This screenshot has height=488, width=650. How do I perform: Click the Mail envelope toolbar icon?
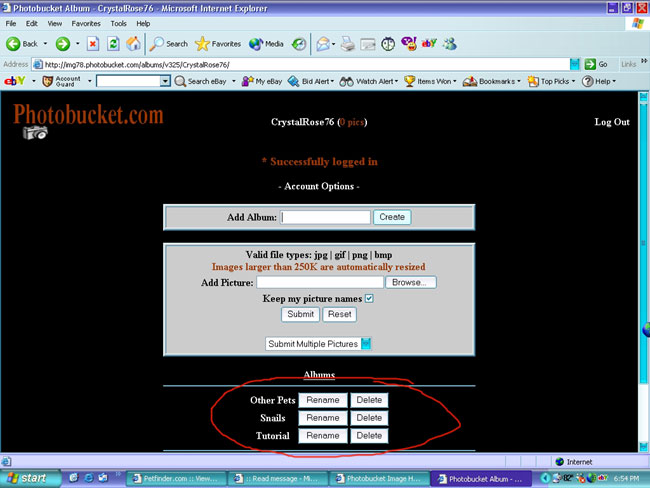click(x=323, y=44)
